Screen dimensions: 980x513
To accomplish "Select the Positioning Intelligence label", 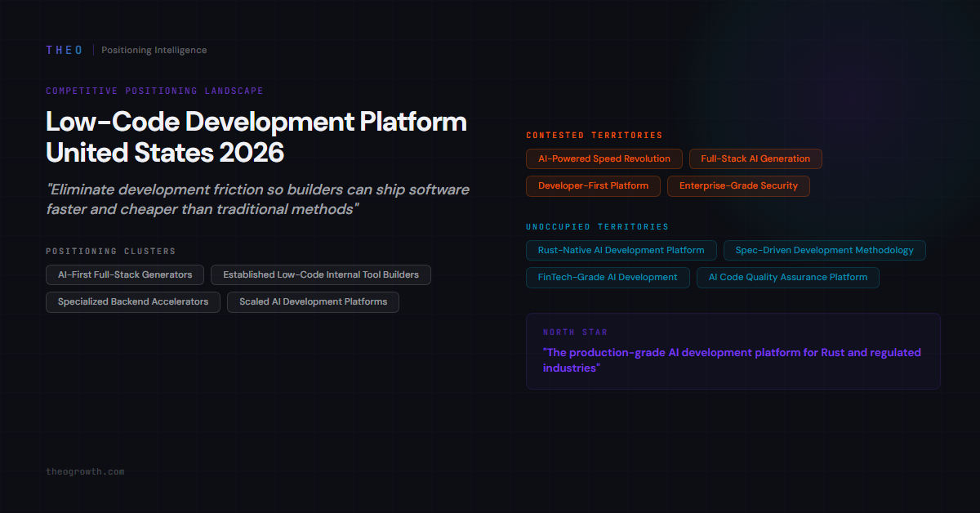I will pyautogui.click(x=154, y=50).
